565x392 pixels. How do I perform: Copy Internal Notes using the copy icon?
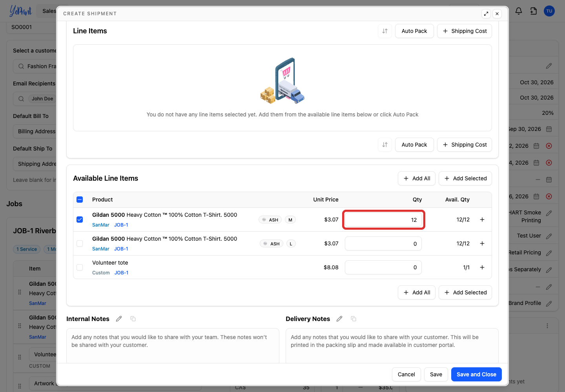pyautogui.click(x=133, y=319)
